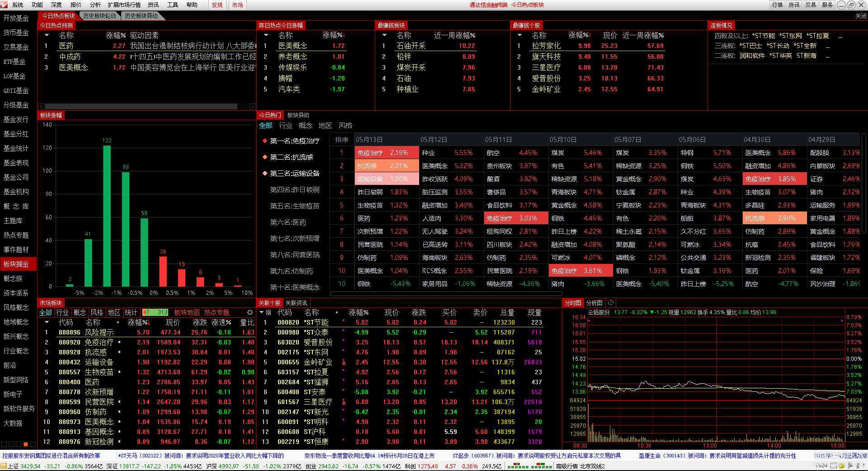The width and height of the screenshot is (868, 471).
Task: Toggle the 行情 mode button at top right
Action: tap(777, 5)
